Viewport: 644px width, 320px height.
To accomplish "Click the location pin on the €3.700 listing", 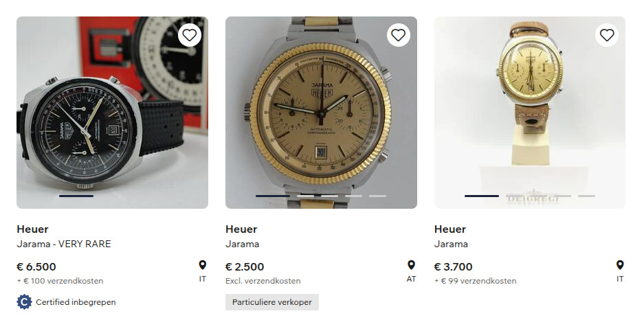I will [620, 265].
